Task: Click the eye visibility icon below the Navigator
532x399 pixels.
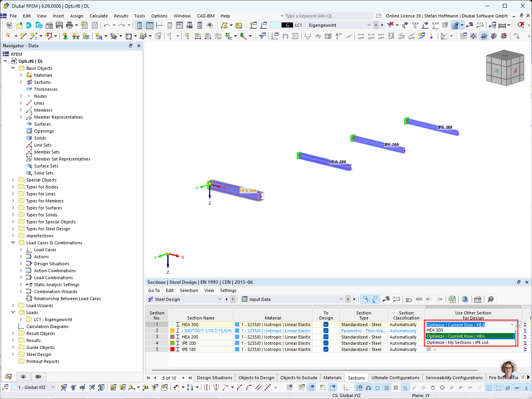Action: point(23,377)
